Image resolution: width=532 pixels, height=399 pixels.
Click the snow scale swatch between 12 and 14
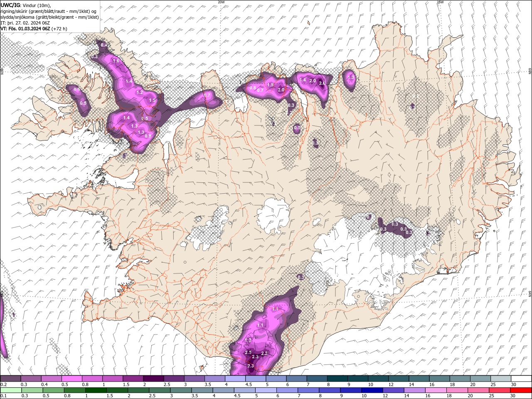[x=399, y=379]
